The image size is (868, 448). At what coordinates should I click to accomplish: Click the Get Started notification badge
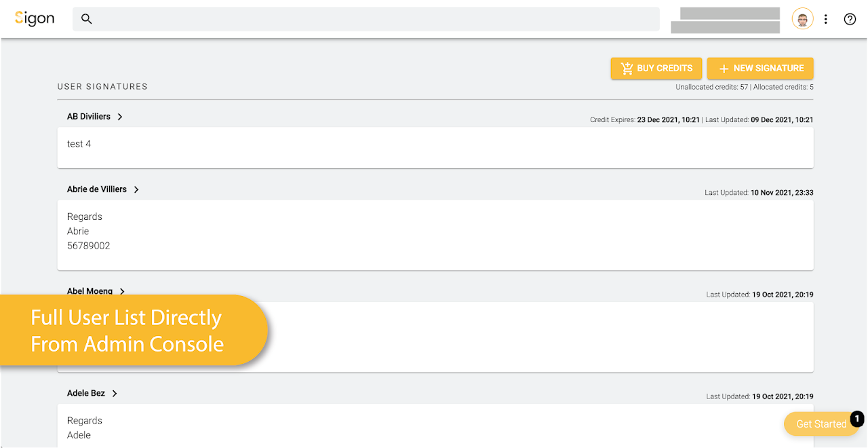pyautogui.click(x=857, y=418)
